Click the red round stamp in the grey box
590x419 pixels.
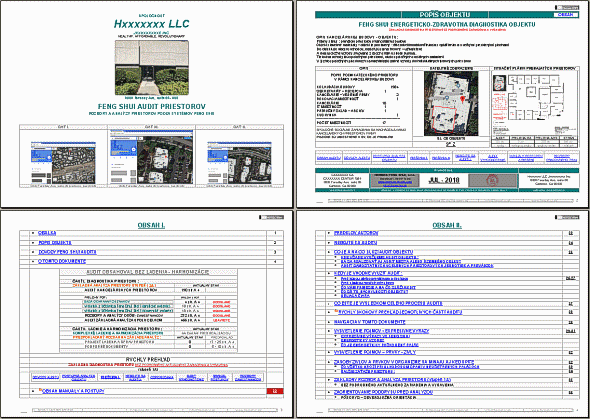click(493, 181)
